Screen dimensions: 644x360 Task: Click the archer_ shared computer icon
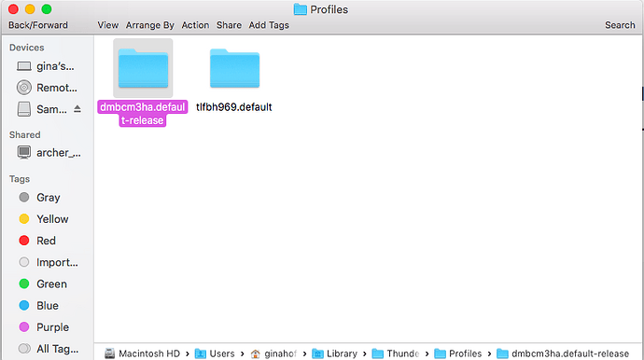tap(24, 152)
